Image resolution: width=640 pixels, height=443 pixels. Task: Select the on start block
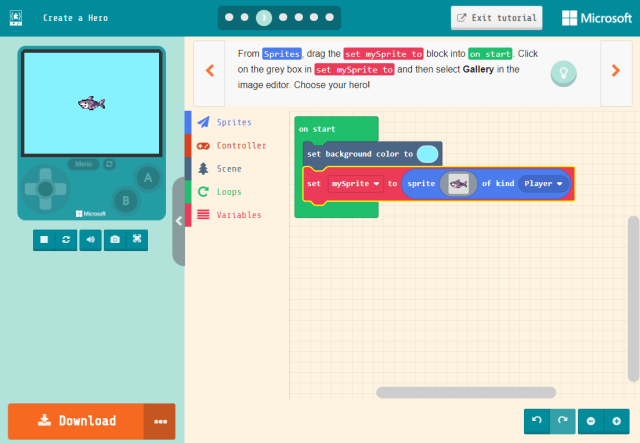tap(317, 129)
